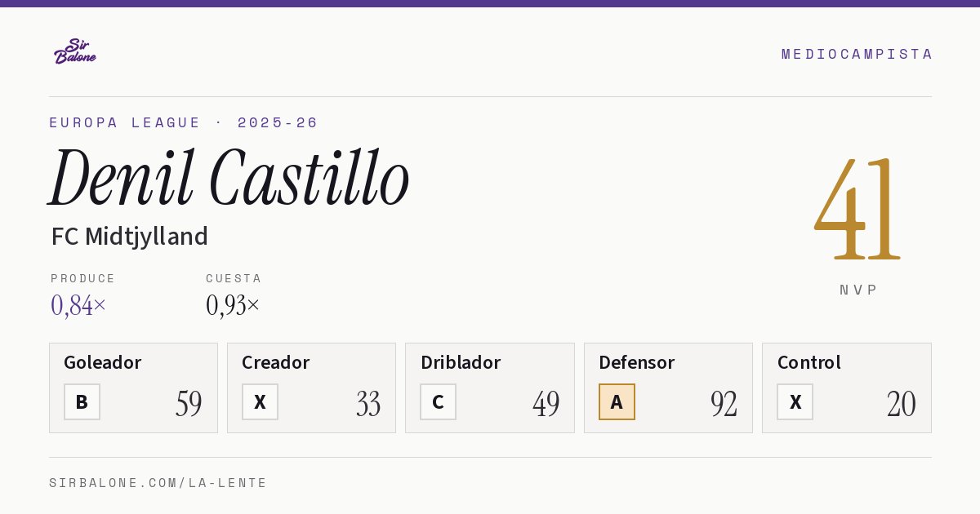Screen dimensions: 980x514
Task: Click the Defensor card title
Action: [637, 362]
